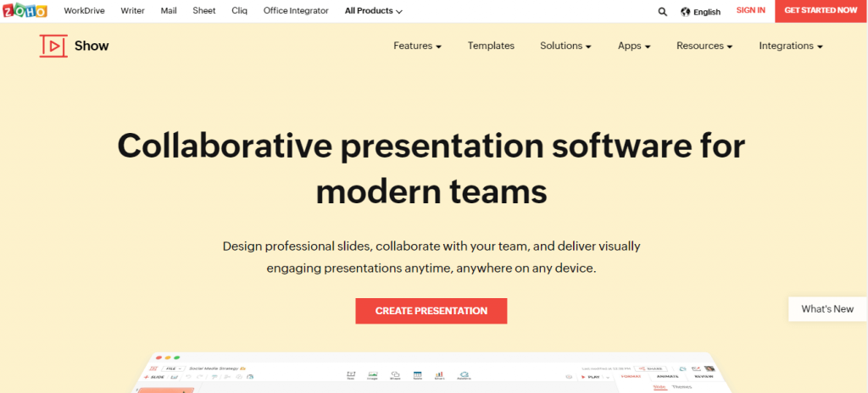
Task: Select the Chart tool icon in preview
Action: pyautogui.click(x=439, y=376)
